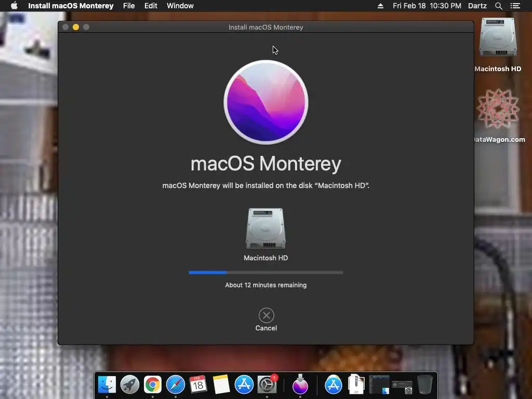Launch Safari from the Dock
Viewport: 532px width, 399px height.
(x=176, y=384)
